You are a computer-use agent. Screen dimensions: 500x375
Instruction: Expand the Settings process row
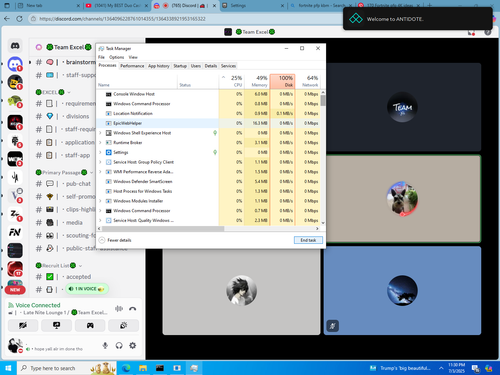click(x=100, y=152)
